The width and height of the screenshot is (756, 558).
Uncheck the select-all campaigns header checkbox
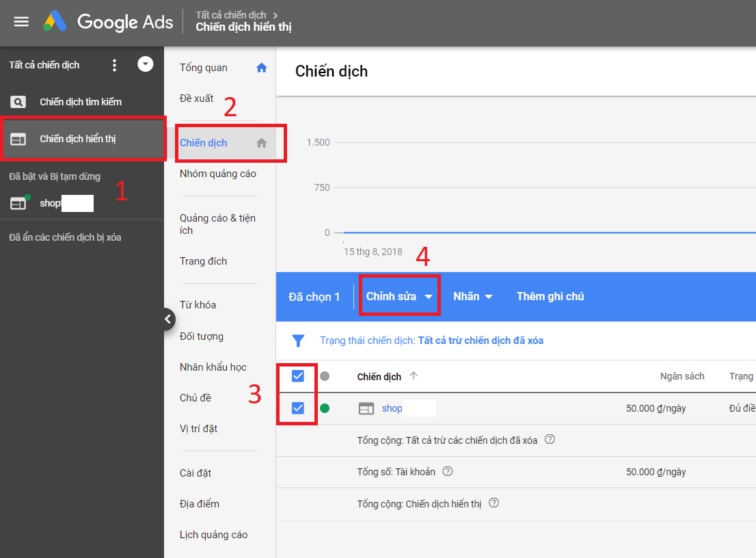click(x=297, y=376)
